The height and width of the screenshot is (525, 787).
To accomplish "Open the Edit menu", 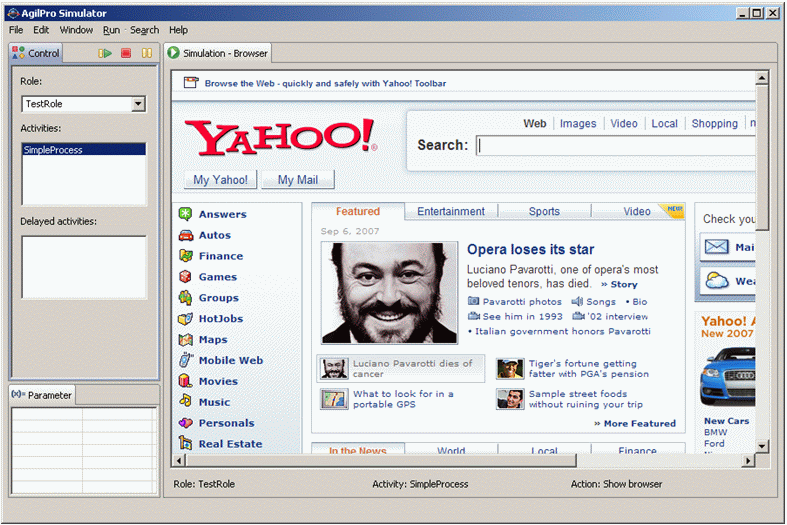I will (x=41, y=30).
